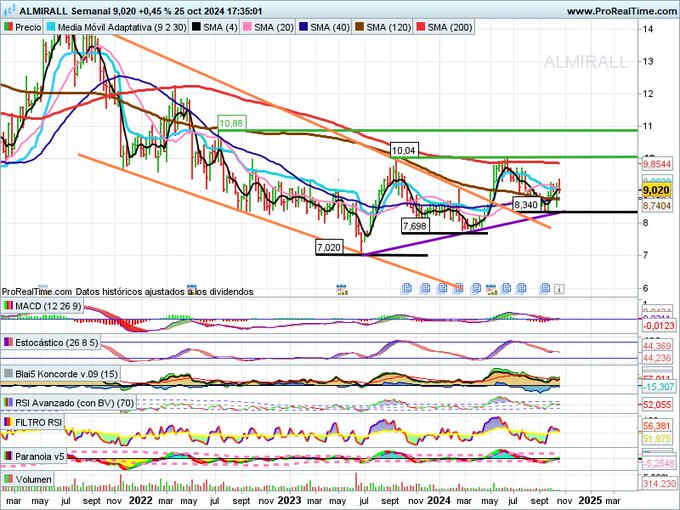
Task: Click the 2025 label on the time axis
Action: point(590,500)
